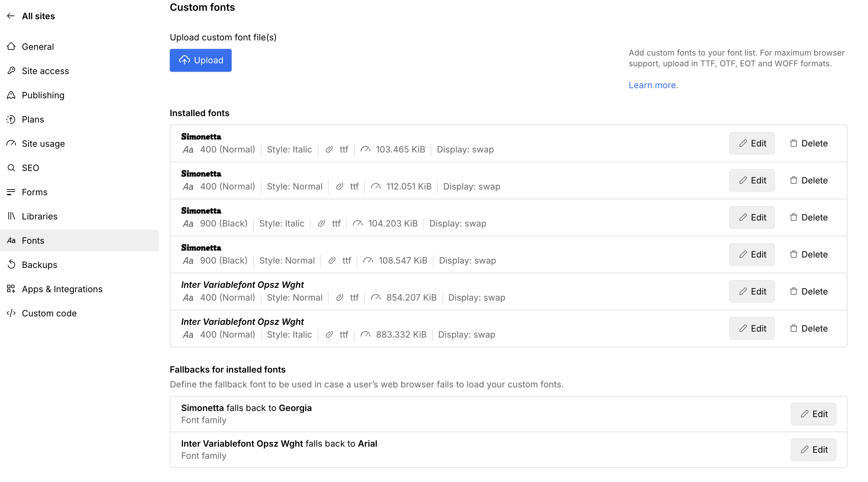The height and width of the screenshot is (482, 868).
Task: Click the General home icon in sidebar
Action: click(x=11, y=46)
